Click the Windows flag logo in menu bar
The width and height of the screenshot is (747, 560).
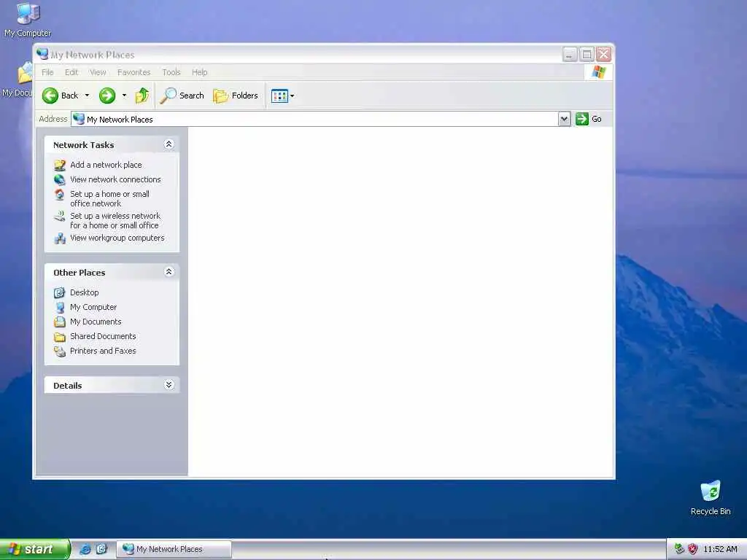click(598, 72)
